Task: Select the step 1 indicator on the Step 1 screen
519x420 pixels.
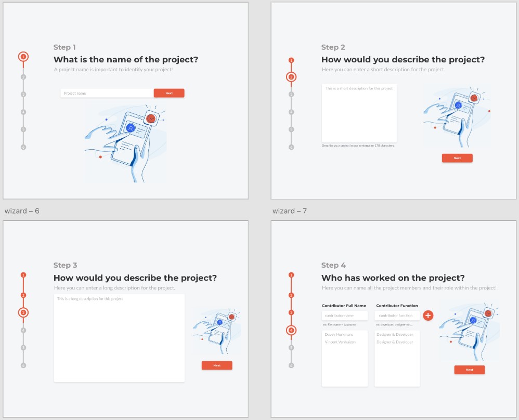Action: 23,57
